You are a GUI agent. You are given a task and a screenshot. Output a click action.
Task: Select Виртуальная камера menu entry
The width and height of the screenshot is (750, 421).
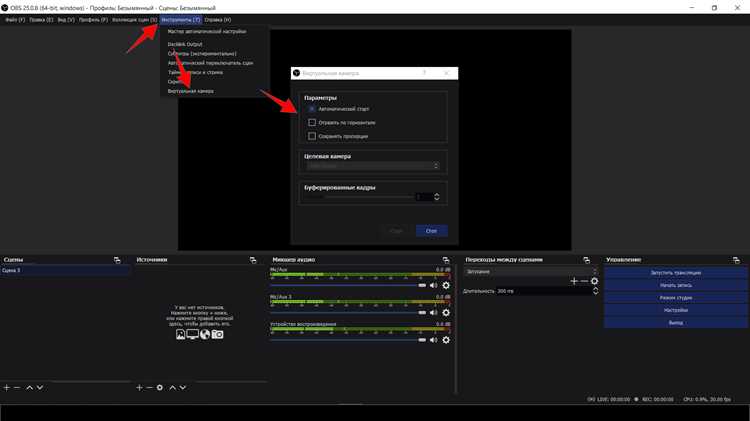click(x=191, y=91)
